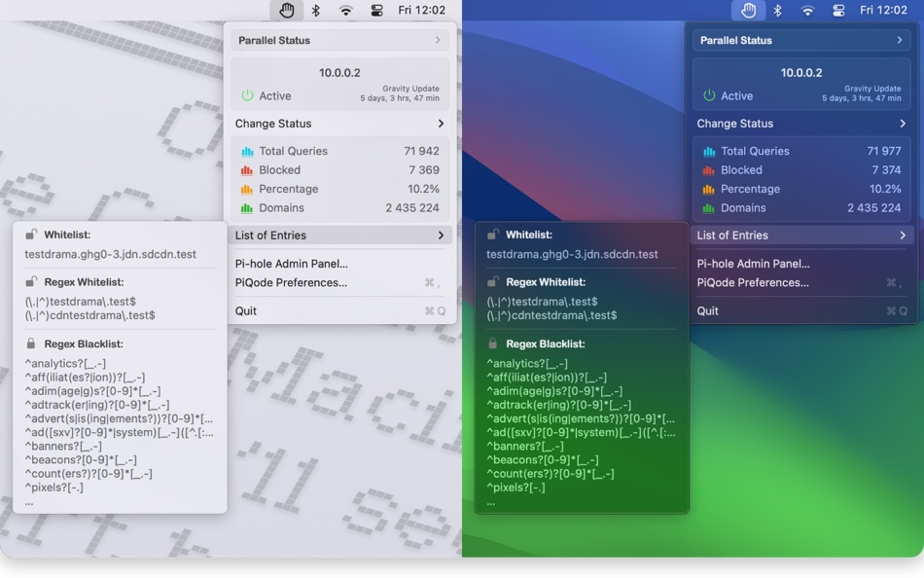The image size is (924, 578).
Task: Expand Parallel Status chevron in light menu
Action: (x=438, y=40)
